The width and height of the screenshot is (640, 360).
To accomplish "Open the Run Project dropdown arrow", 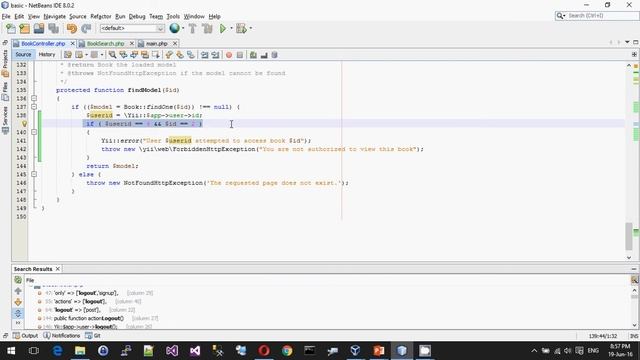I will pyautogui.click(x=231, y=28).
